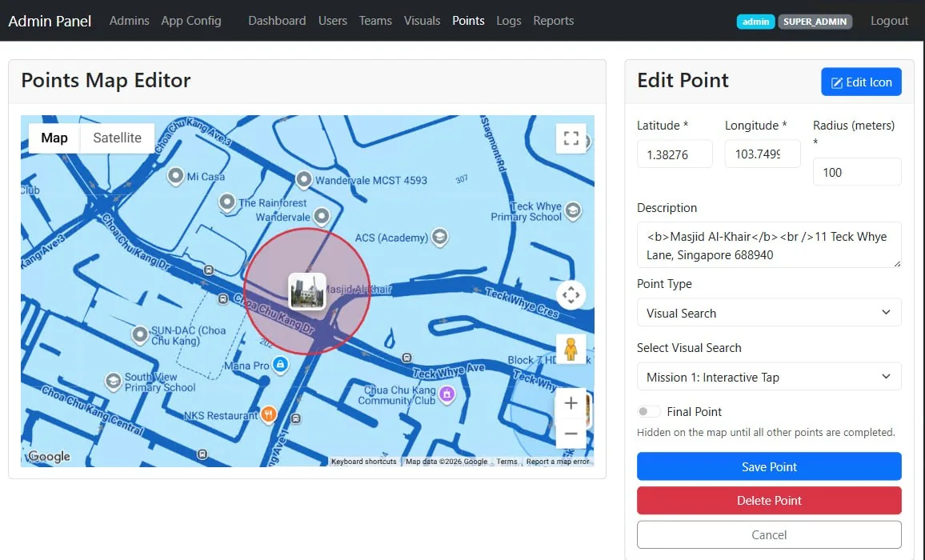Click the Wandervale MCST 4593 pin
This screenshot has height=560, width=925.
click(304, 179)
